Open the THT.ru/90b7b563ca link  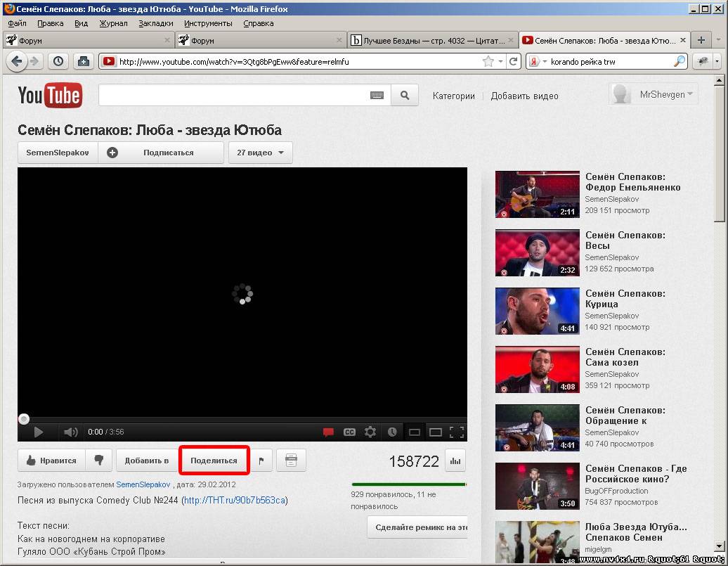tap(235, 500)
